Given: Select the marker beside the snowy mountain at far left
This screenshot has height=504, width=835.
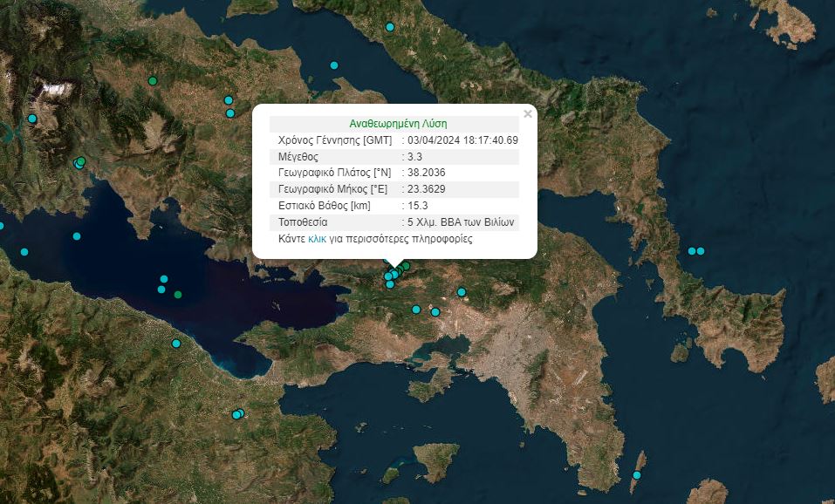Looking at the screenshot, I should click(32, 119).
